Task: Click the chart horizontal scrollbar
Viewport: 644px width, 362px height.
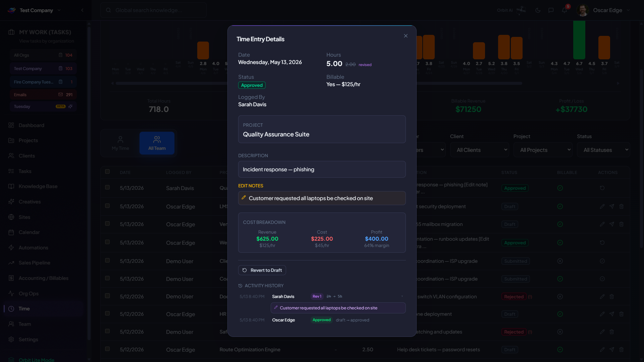Action: (x=319, y=83)
